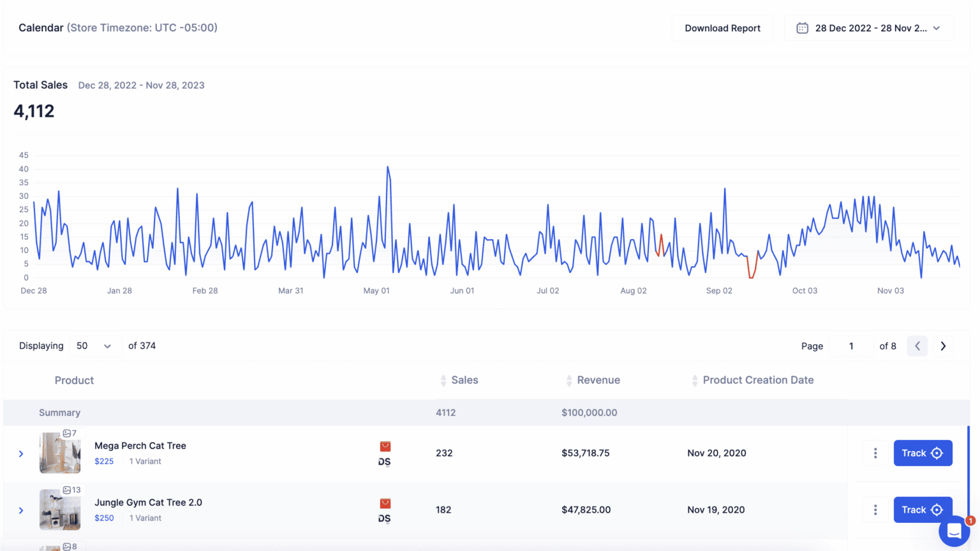The height and width of the screenshot is (551, 980).
Task: Click the calendar icon in date range picker
Action: tap(802, 28)
